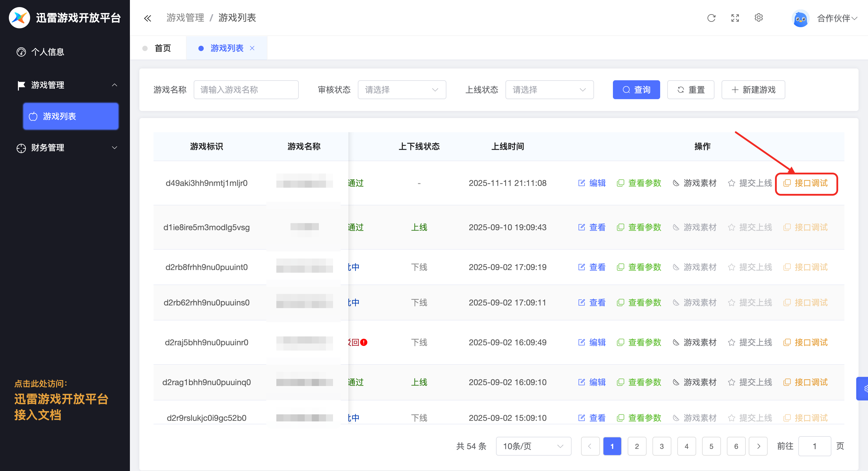Click the floating settings tab at right edge

point(863,388)
